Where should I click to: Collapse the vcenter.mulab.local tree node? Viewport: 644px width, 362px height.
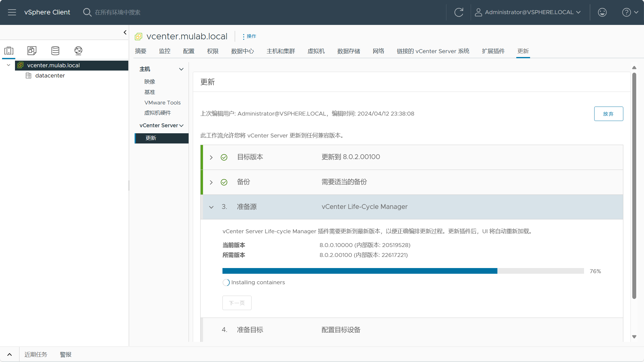click(x=8, y=65)
